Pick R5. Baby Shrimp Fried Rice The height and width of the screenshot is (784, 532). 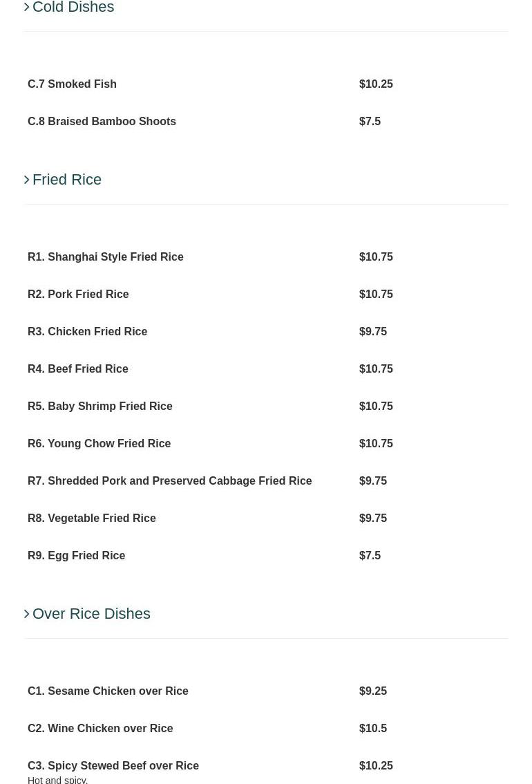tap(99, 407)
